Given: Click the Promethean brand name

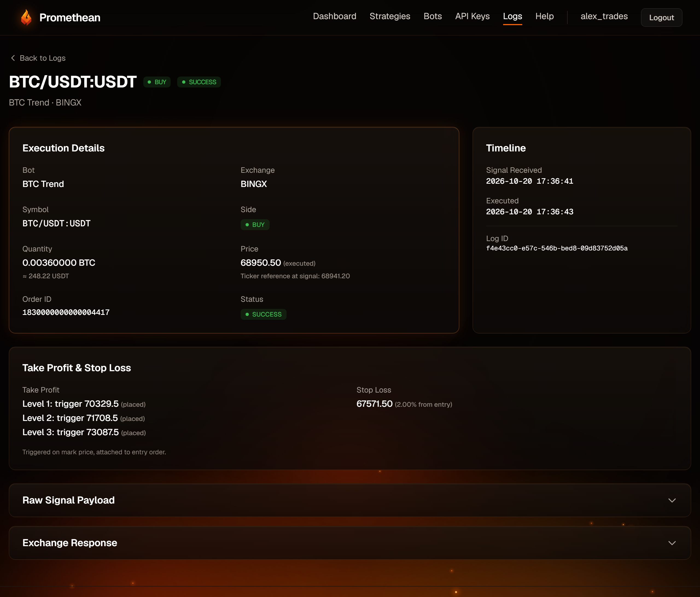Looking at the screenshot, I should 70,17.
